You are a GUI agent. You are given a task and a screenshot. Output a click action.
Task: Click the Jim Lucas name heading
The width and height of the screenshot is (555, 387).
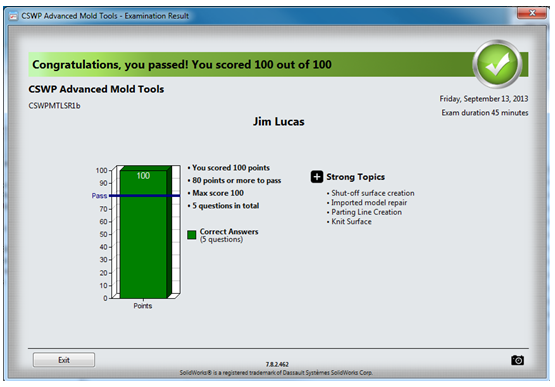pos(279,122)
